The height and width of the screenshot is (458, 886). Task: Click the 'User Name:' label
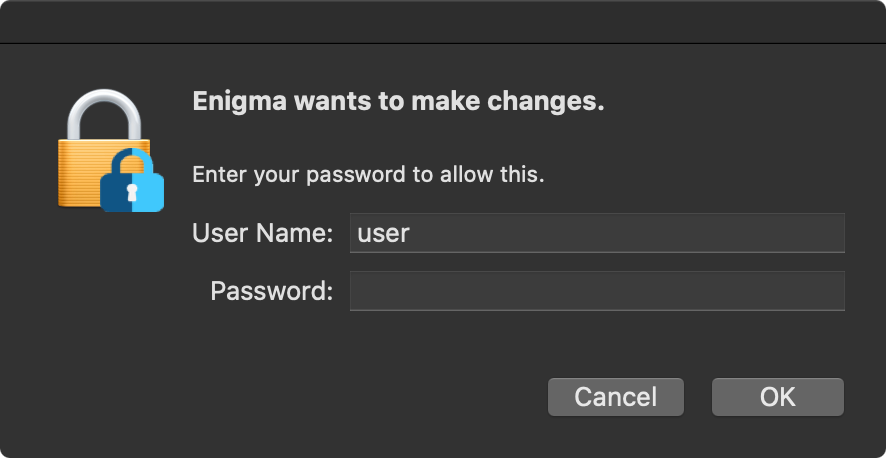263,233
